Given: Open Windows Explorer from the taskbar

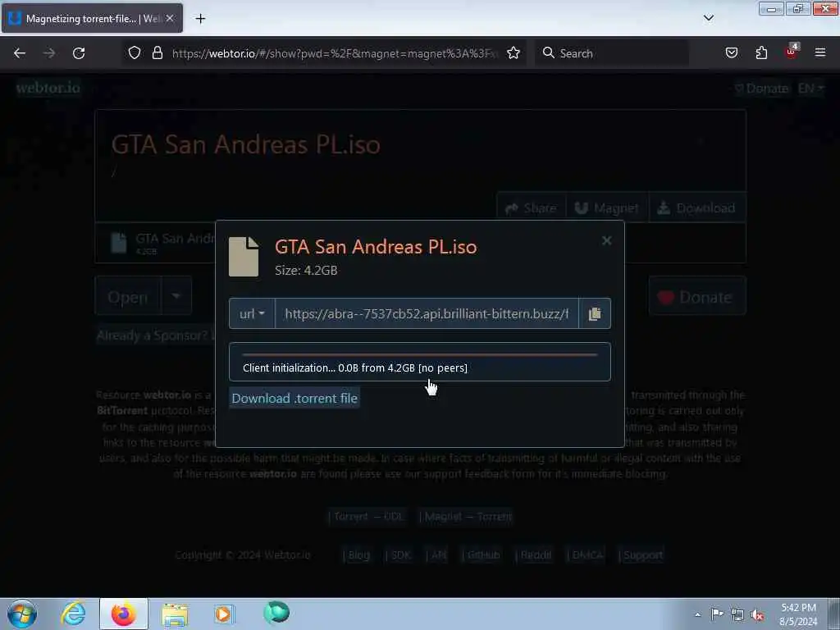Looking at the screenshot, I should 175,614.
